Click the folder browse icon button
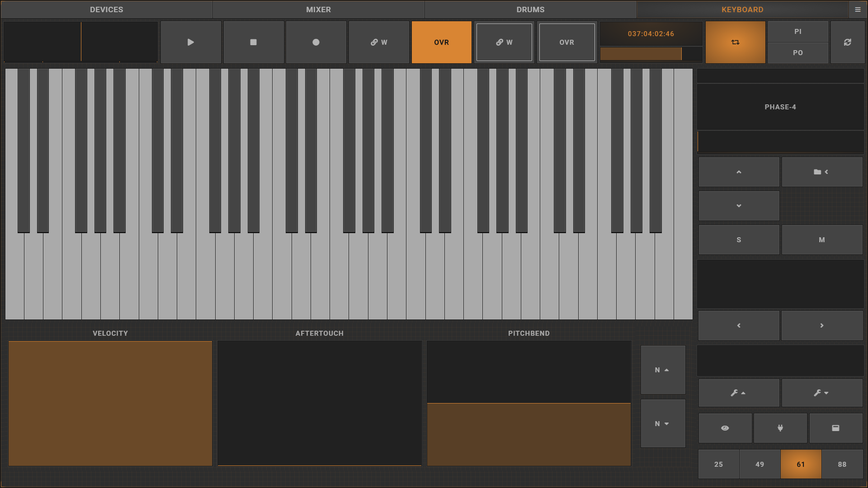The width and height of the screenshot is (868, 488). [x=821, y=172]
